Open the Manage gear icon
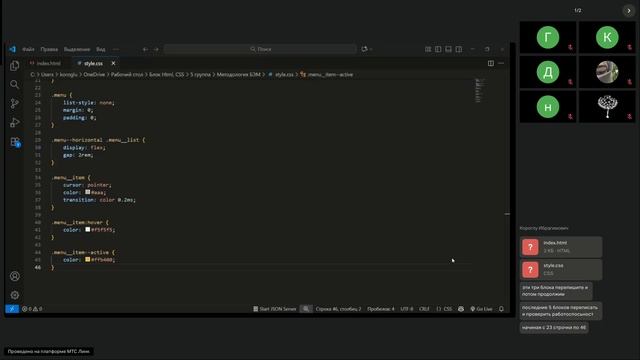 (15, 295)
